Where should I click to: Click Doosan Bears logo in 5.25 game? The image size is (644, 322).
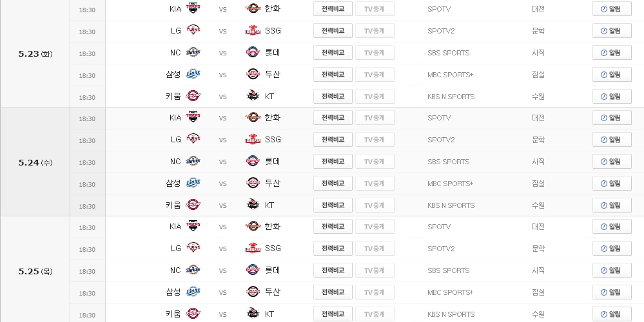point(253,292)
